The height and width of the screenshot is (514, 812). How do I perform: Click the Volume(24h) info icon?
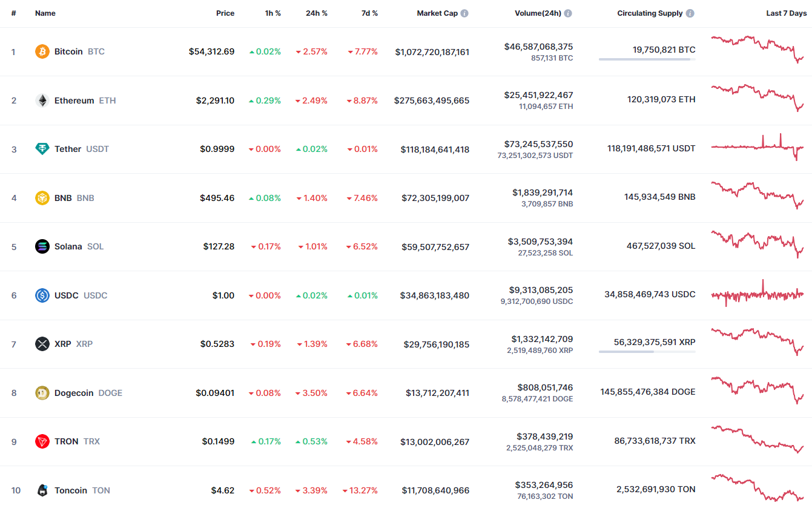click(x=568, y=13)
